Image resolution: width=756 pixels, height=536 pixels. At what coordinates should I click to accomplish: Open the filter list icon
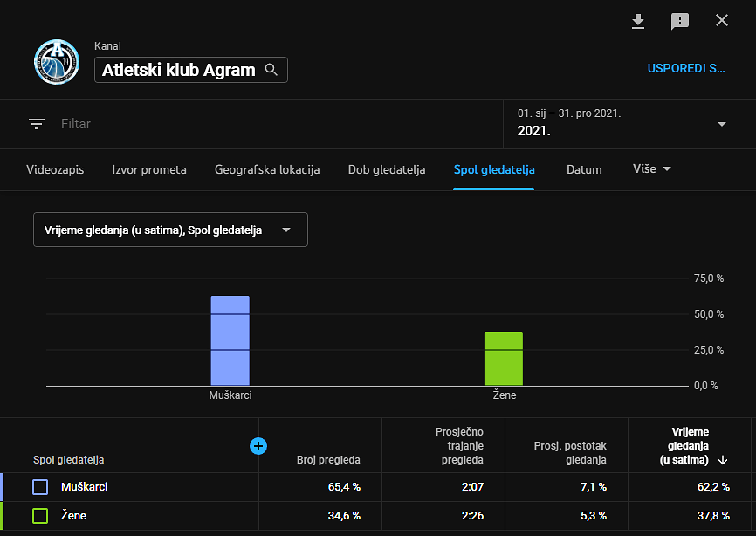37,124
